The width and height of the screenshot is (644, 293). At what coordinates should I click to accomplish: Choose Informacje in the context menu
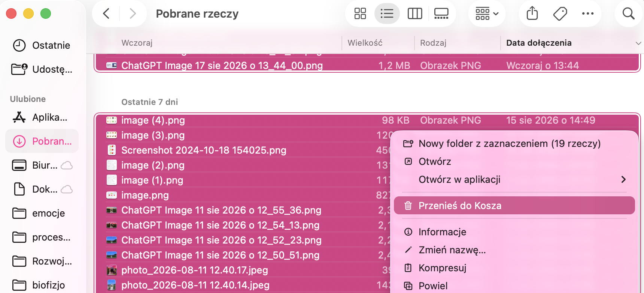[x=514, y=232]
